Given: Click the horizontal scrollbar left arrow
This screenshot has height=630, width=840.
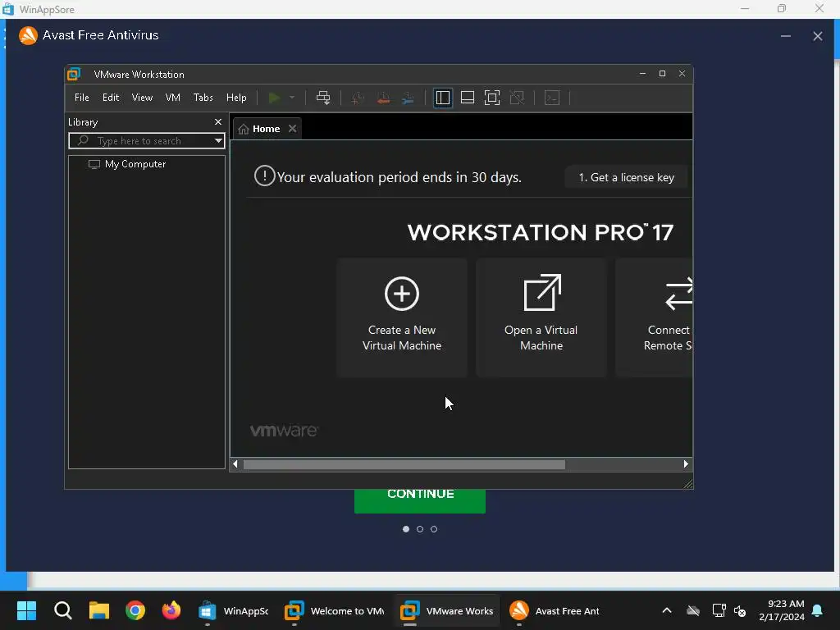Looking at the screenshot, I should tap(235, 464).
